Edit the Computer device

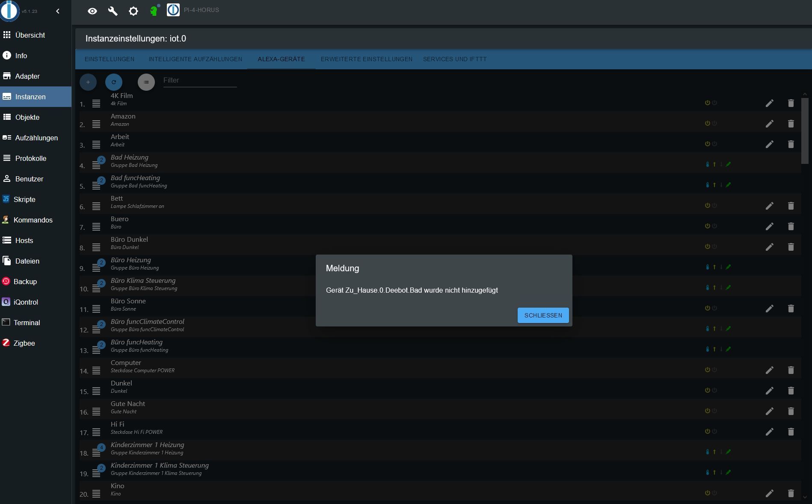click(x=769, y=370)
